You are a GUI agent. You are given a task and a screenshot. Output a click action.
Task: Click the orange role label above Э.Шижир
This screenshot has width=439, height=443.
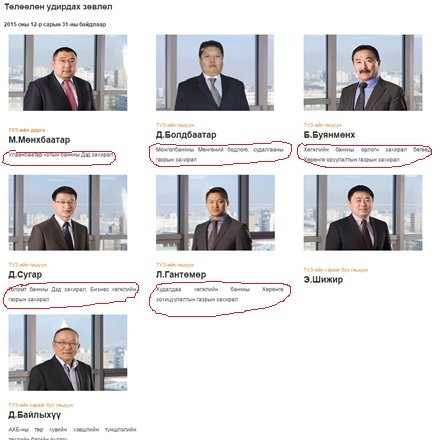[x=336, y=270]
